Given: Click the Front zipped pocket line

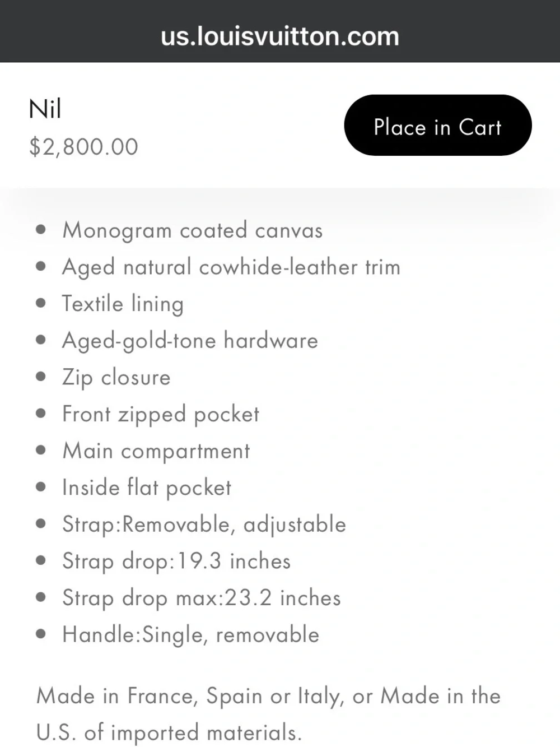Looking at the screenshot, I should point(161,415).
